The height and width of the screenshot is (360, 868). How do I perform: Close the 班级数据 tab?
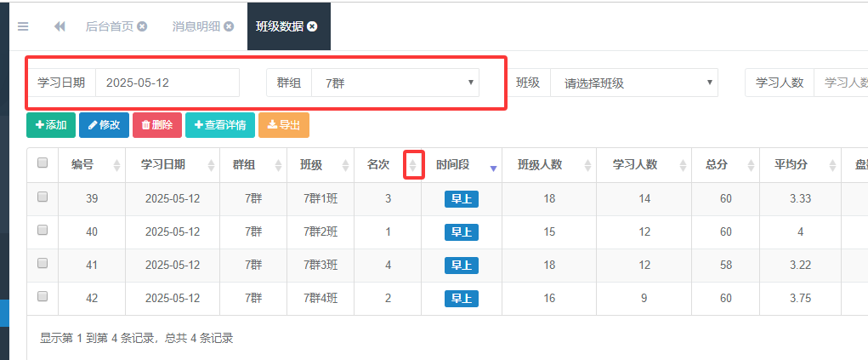coord(313,26)
